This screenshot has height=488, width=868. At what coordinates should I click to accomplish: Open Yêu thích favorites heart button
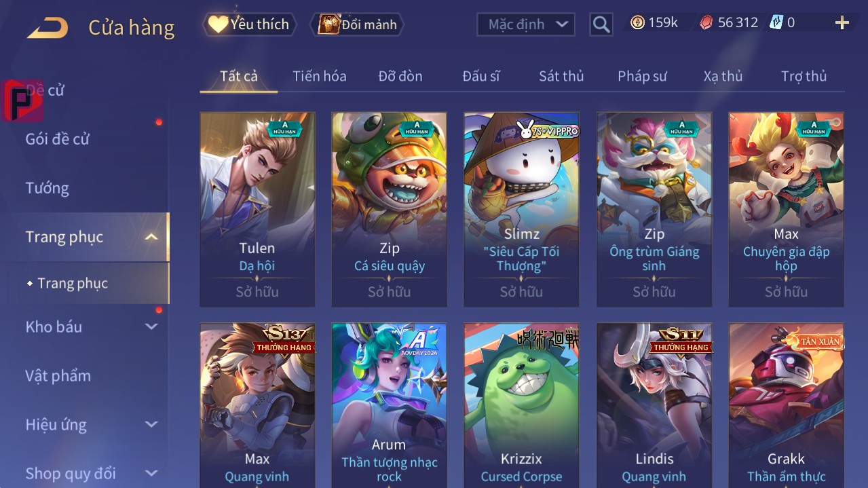pyautogui.click(x=250, y=24)
